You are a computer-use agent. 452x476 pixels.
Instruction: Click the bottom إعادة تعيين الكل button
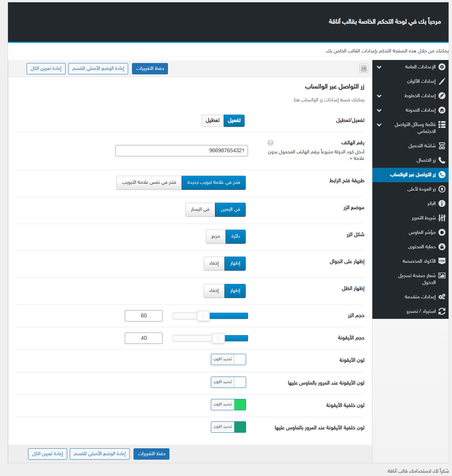(x=47, y=454)
